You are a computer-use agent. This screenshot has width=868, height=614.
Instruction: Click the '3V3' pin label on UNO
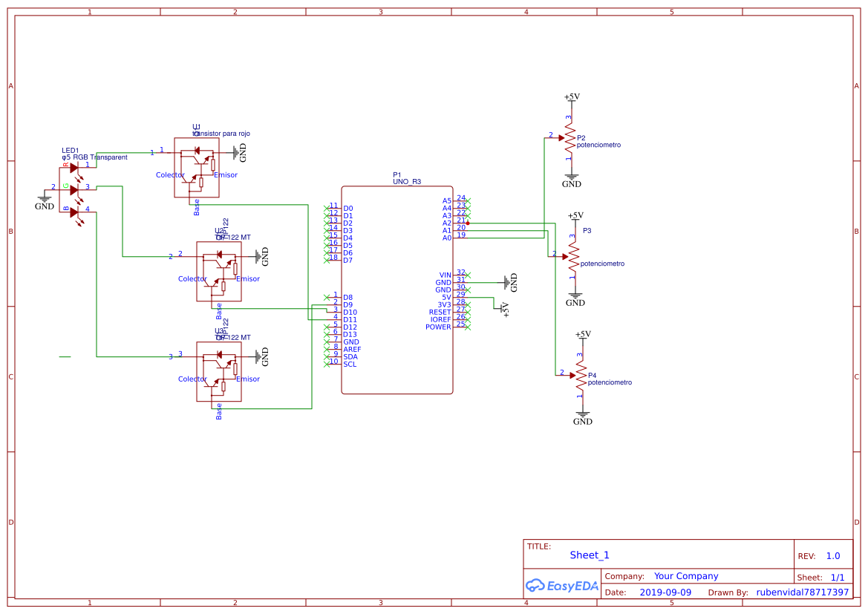(x=445, y=305)
